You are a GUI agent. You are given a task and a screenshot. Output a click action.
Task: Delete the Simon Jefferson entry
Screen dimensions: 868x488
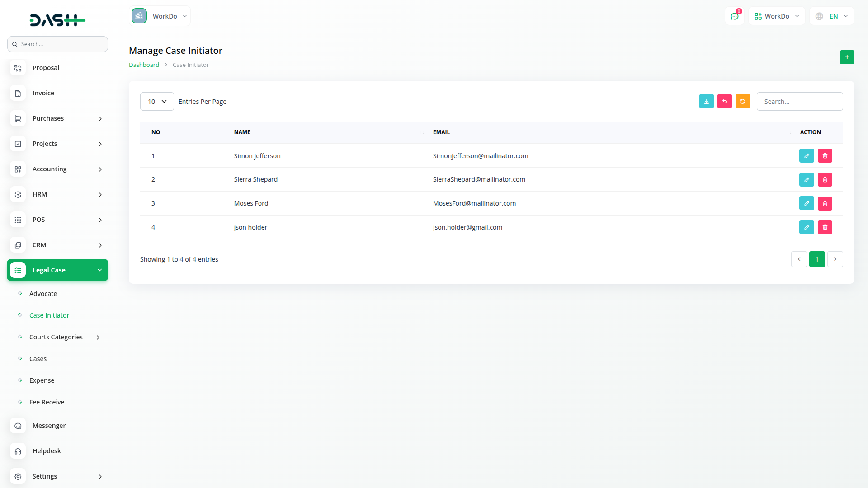(825, 156)
